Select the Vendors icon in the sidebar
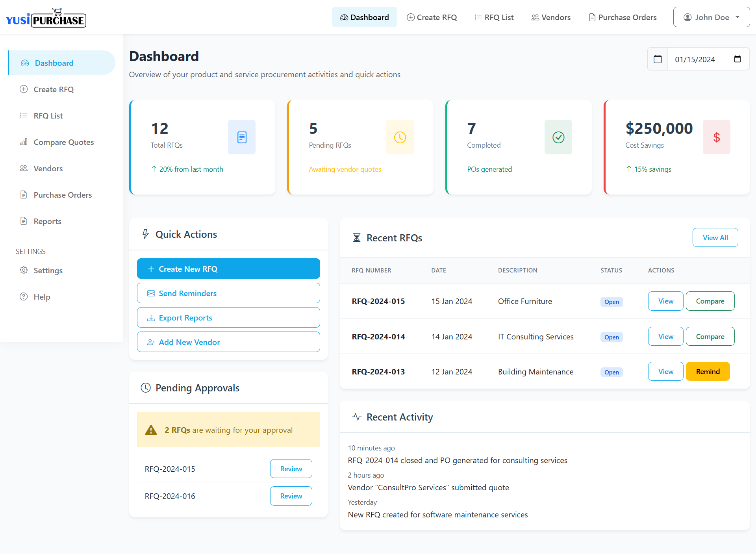Screen dimensions: 756x554 (24, 168)
